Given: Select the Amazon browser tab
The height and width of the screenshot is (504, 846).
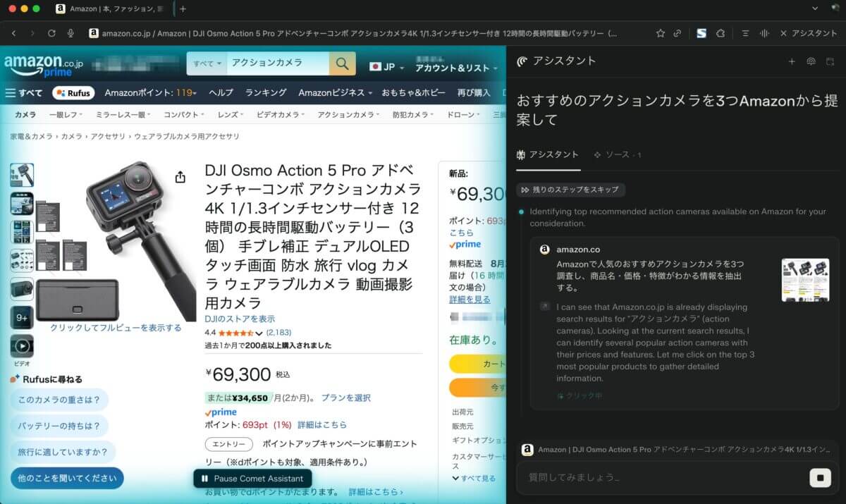Looking at the screenshot, I should coord(111,8).
